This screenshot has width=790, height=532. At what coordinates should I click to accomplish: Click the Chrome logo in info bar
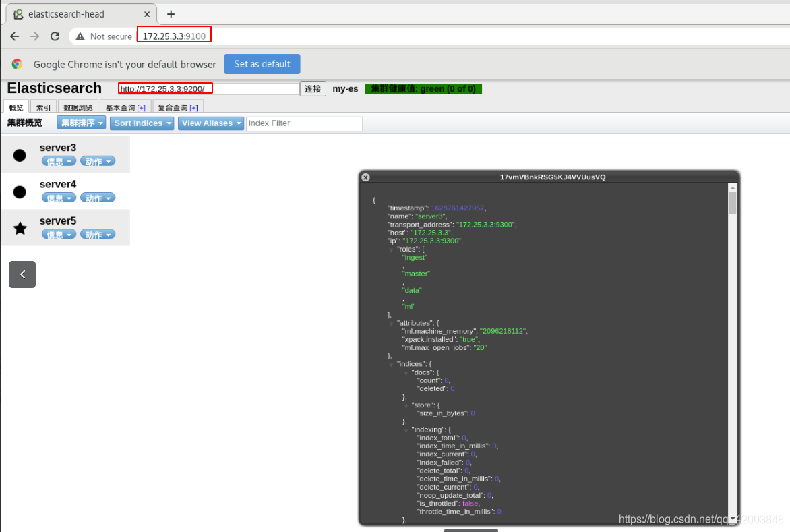[17, 64]
